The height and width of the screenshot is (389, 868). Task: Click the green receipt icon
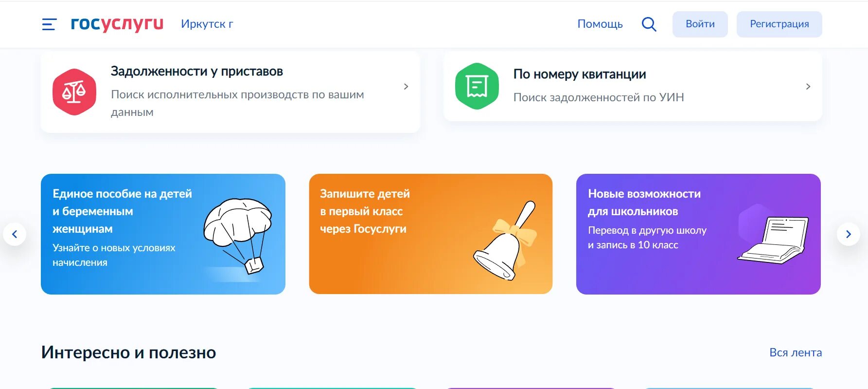(x=477, y=86)
